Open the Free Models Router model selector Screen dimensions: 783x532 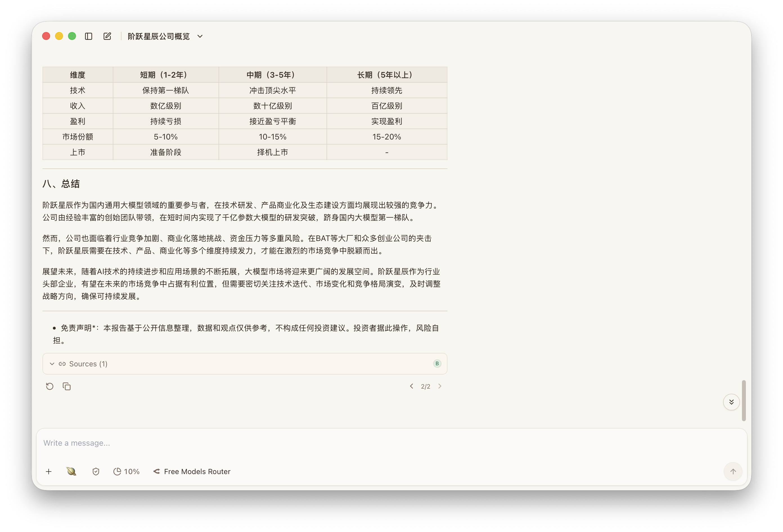click(192, 471)
